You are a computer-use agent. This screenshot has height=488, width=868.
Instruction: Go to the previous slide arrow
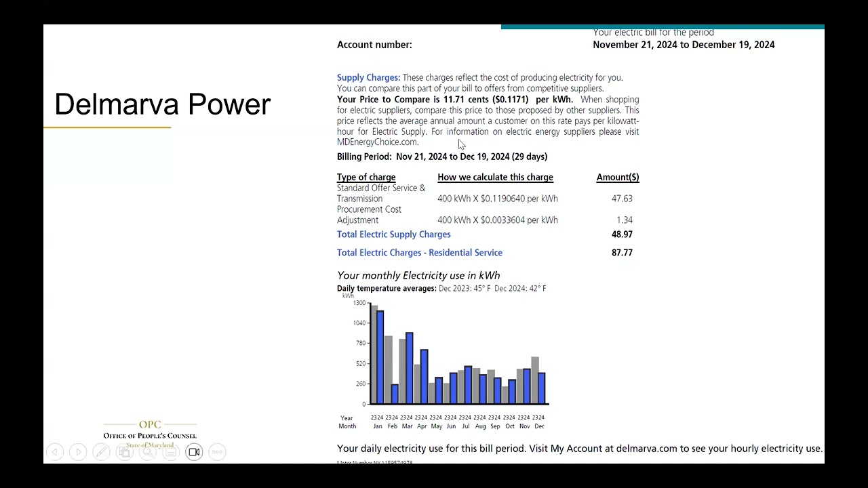[55, 452]
